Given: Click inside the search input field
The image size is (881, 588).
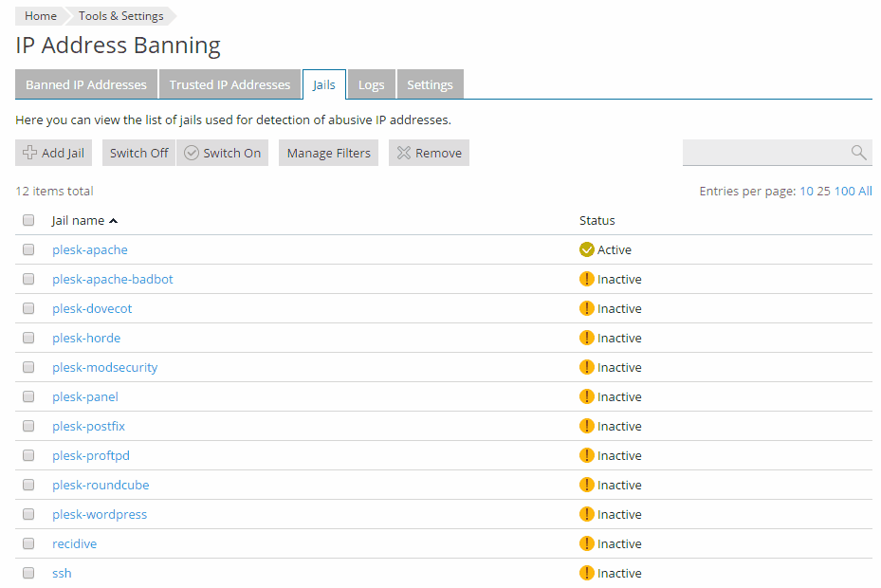Looking at the screenshot, I should 763,153.
